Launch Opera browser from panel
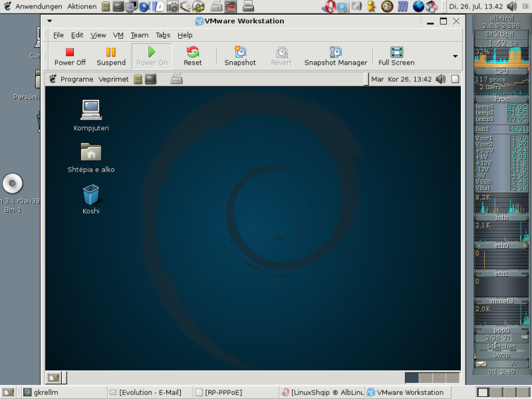This screenshot has width=532, height=399. tap(329, 7)
